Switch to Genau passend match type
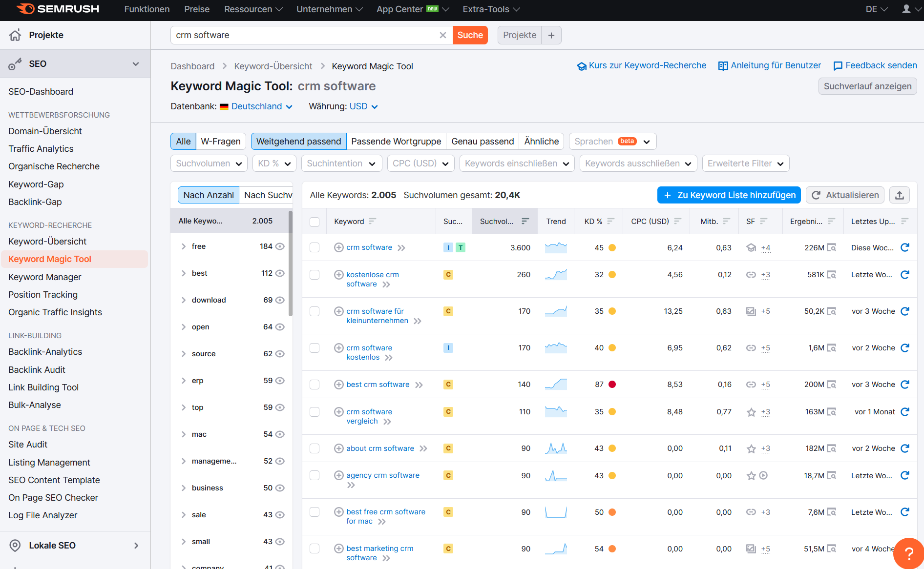The image size is (924, 569). point(483,142)
